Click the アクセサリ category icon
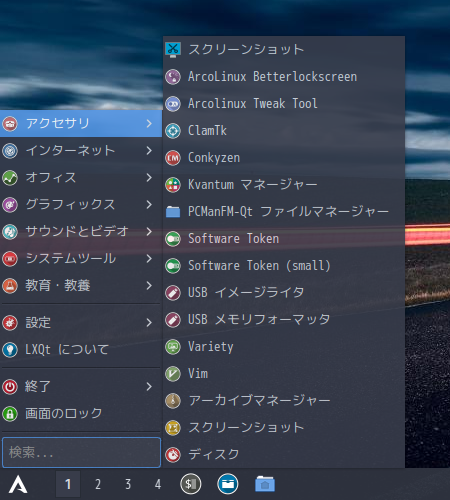This screenshot has height=500, width=450. pos(10,124)
